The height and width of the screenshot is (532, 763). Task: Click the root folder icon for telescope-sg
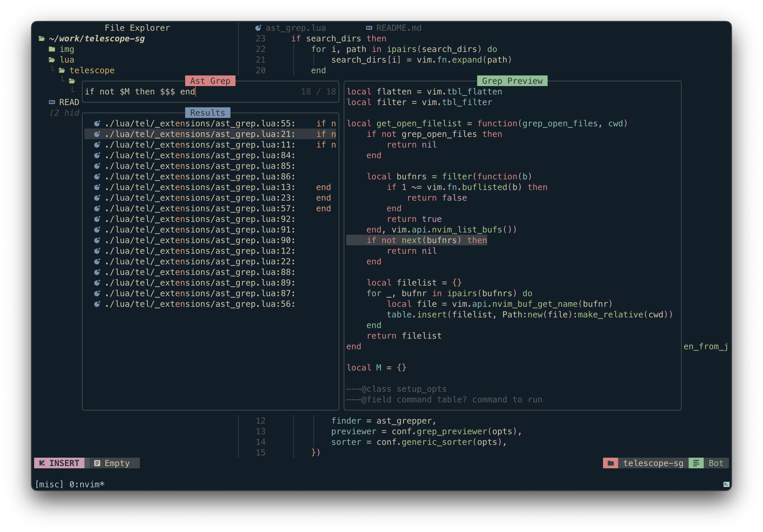42,39
